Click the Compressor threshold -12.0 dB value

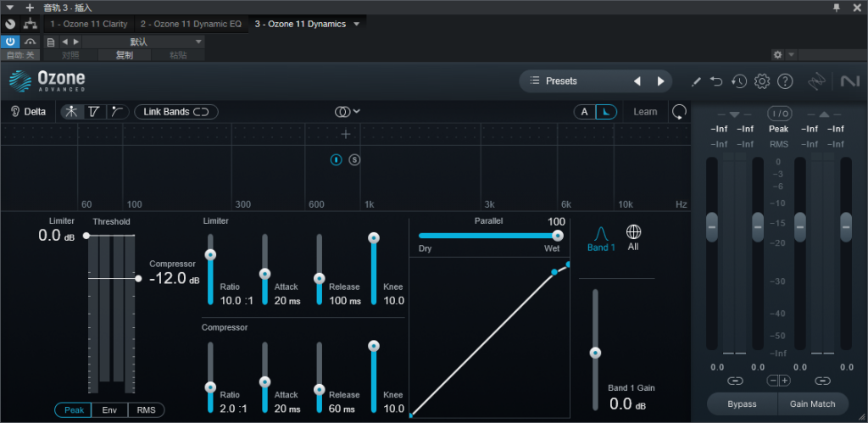click(175, 279)
